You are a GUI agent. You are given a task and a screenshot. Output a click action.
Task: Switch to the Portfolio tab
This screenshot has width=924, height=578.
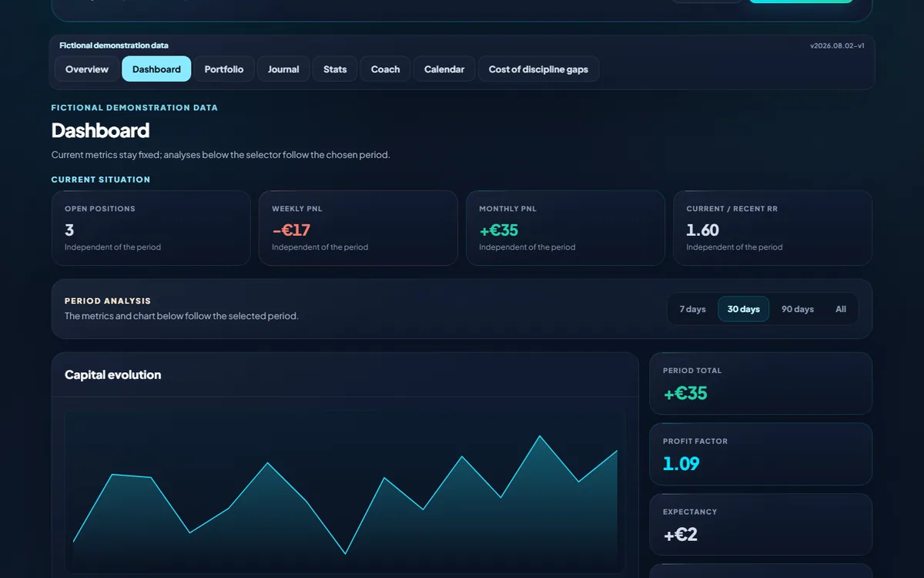click(x=224, y=69)
